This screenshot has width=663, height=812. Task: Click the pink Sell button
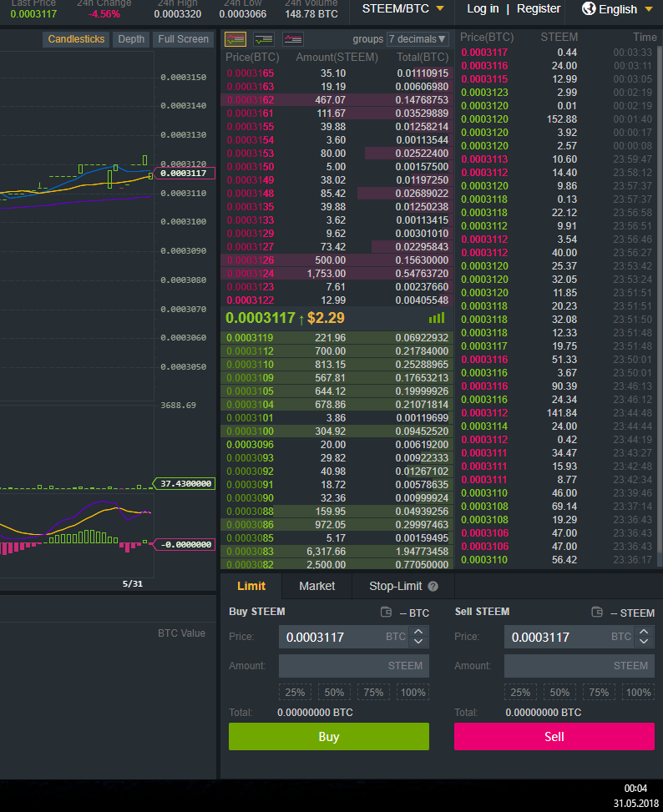click(554, 736)
